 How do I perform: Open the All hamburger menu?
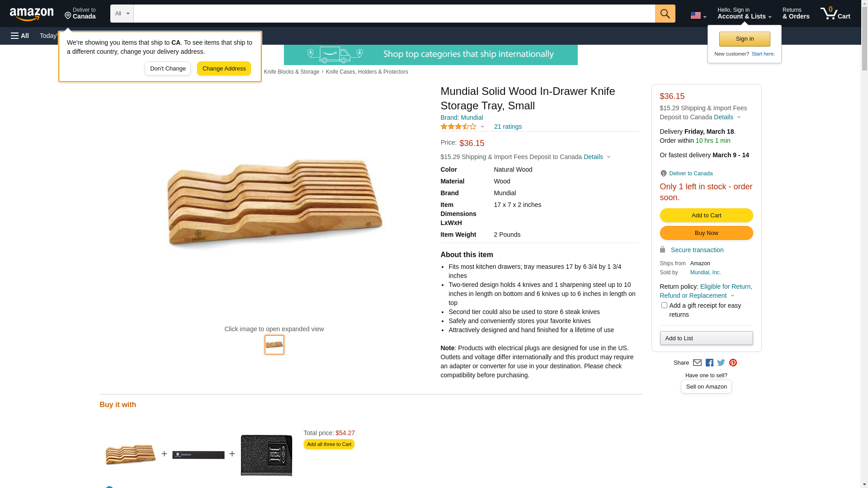pos(20,36)
